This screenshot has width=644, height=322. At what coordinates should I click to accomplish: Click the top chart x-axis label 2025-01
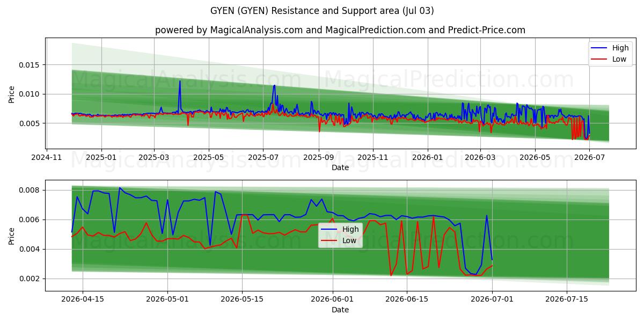[101, 157]
